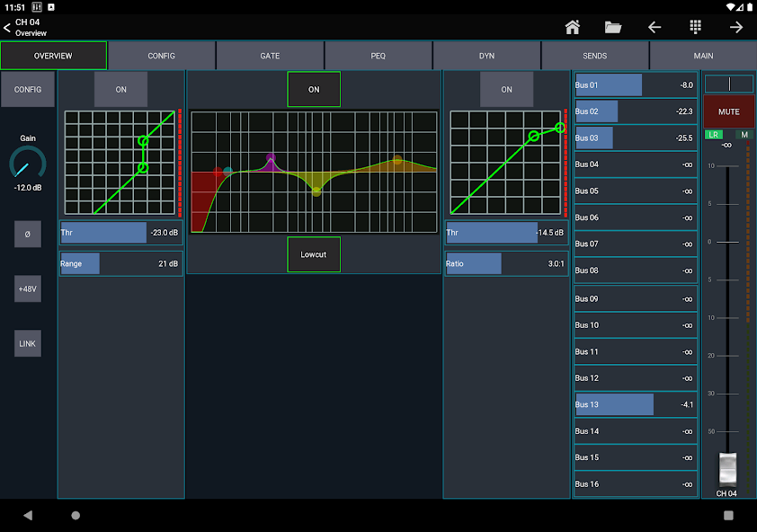Click the Bus 04 send row
Screen dimensions: 757x532
[x=636, y=164]
